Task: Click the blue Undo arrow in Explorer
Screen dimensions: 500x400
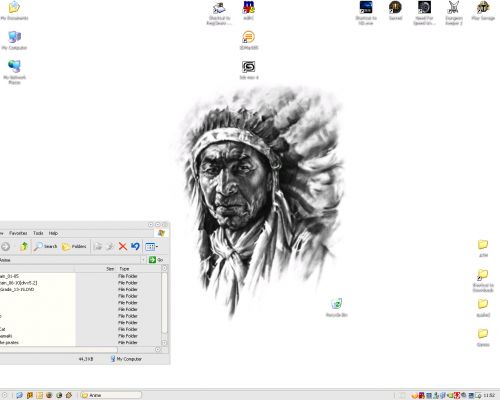Action: (x=135, y=246)
